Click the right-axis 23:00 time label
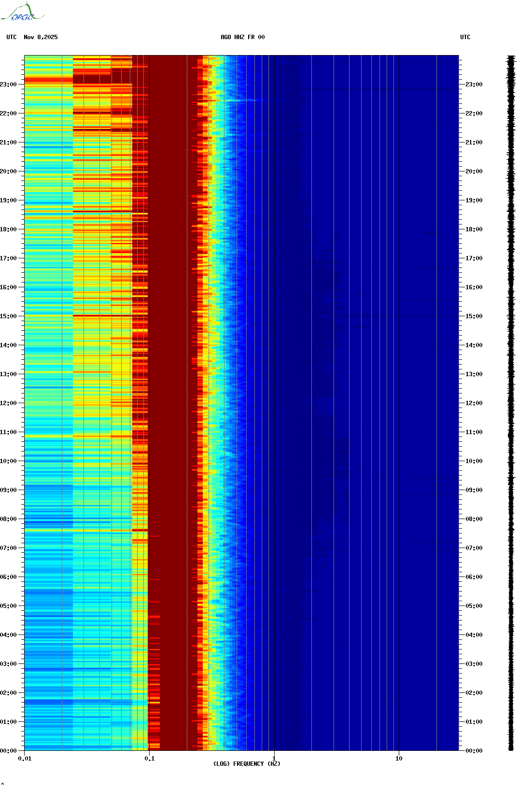The image size is (532, 789). [474, 85]
